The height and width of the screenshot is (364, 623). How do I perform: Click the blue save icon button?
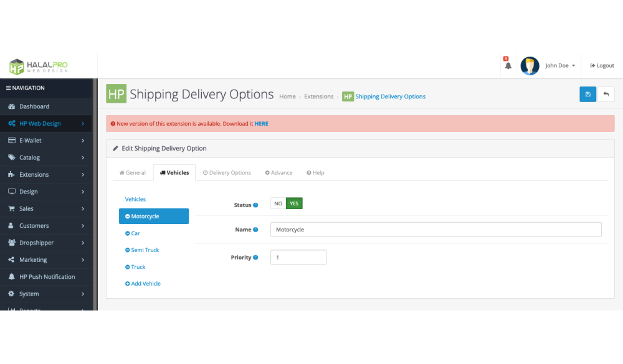(587, 94)
